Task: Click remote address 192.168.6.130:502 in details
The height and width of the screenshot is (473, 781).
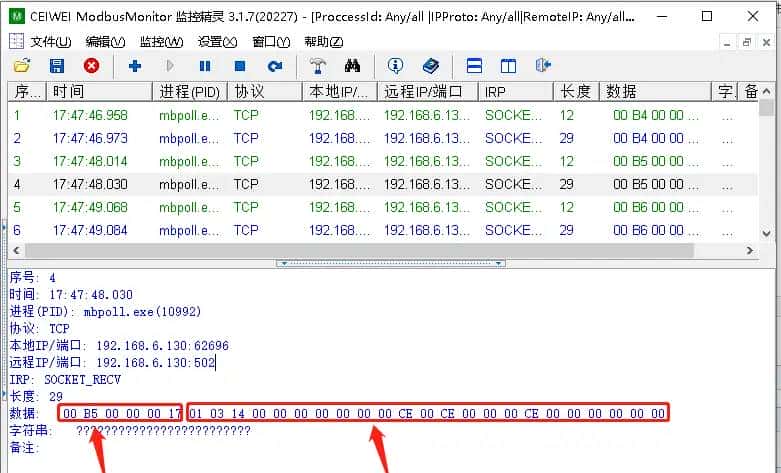Action: 155,362
